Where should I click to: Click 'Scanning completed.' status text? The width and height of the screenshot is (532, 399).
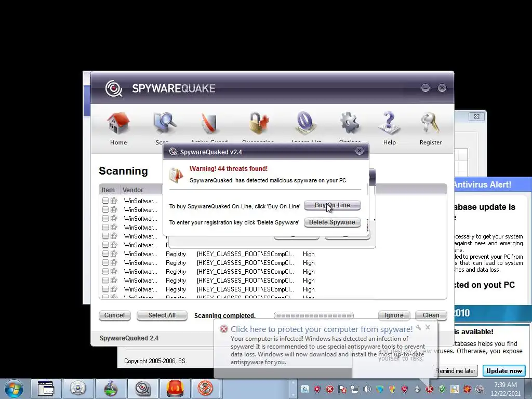[x=224, y=315]
